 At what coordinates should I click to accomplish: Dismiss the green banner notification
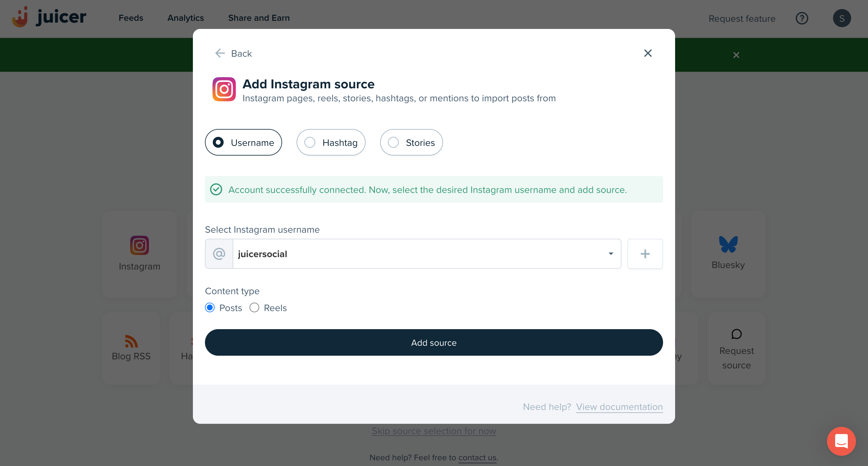point(736,55)
